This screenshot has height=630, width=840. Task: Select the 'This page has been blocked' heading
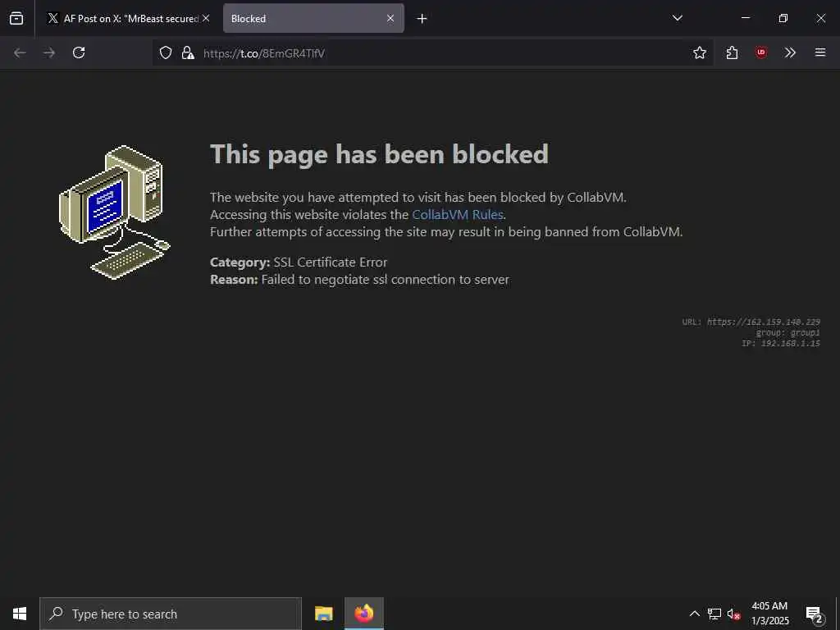tap(379, 154)
